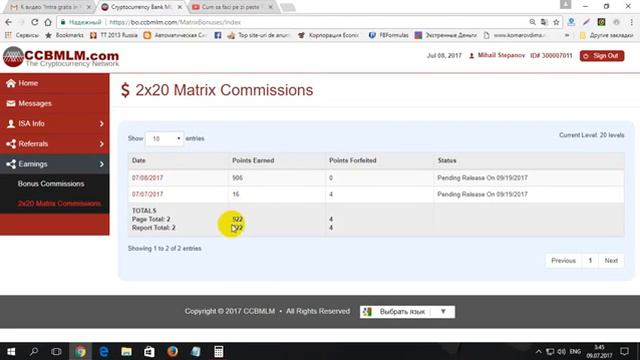Click the CCBMLM.com logo
Viewport: 640px width, 360px height.
click(61, 57)
